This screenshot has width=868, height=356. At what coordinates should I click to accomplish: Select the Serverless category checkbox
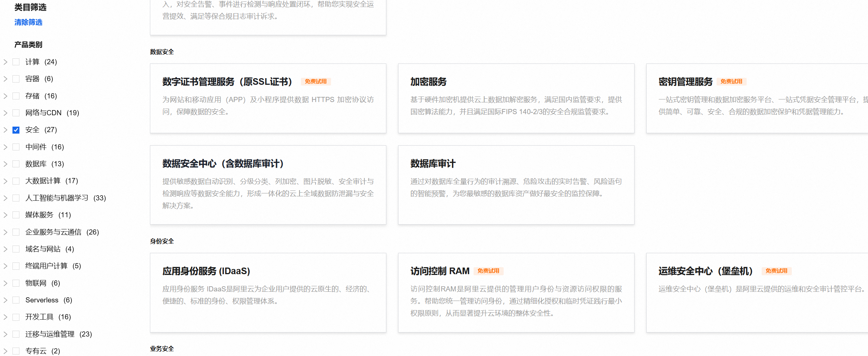[x=16, y=300]
